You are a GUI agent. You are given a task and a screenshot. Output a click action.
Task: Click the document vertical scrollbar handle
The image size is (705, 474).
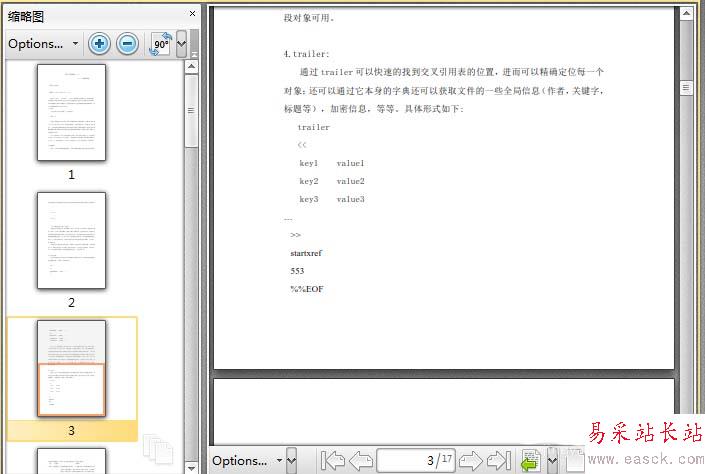686,87
